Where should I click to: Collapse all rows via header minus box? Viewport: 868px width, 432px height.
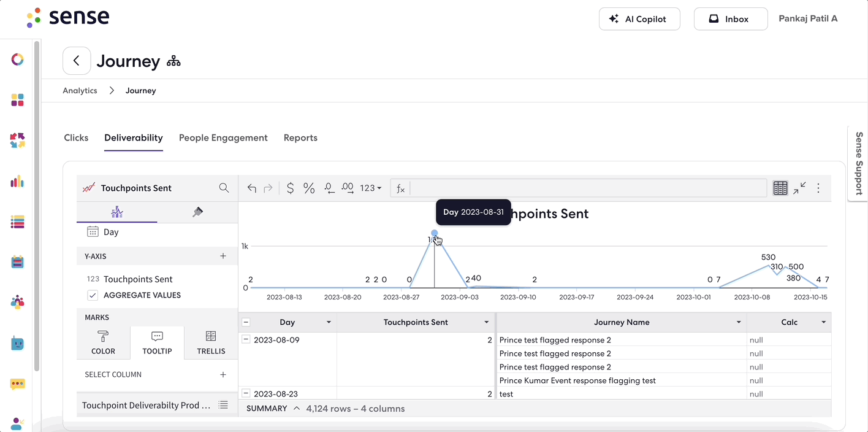pos(246,322)
